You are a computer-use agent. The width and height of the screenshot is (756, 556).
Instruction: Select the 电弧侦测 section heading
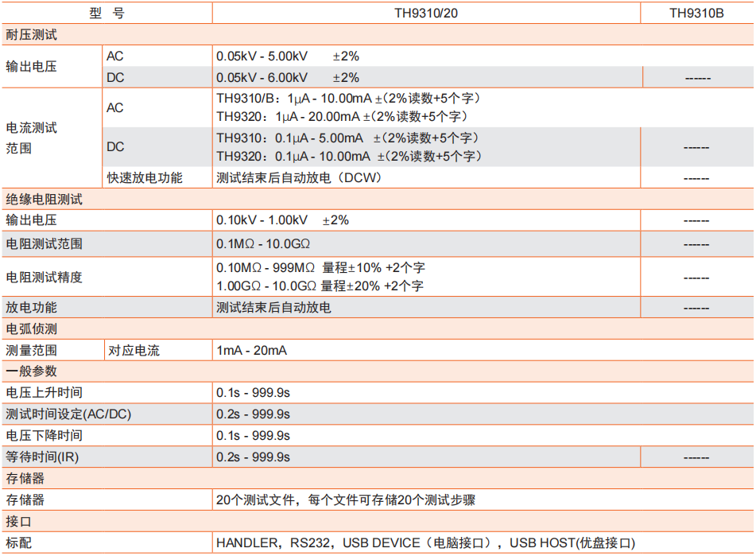point(32,329)
